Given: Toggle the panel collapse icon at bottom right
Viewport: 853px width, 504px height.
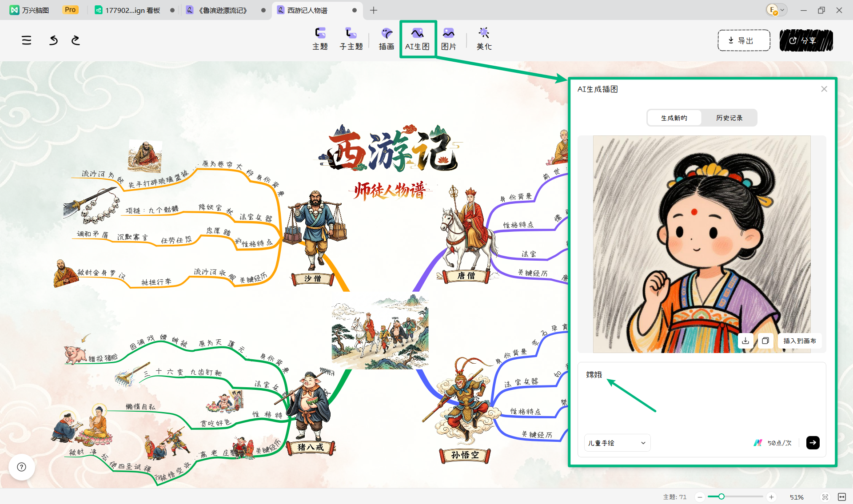Looking at the screenshot, I should [841, 497].
